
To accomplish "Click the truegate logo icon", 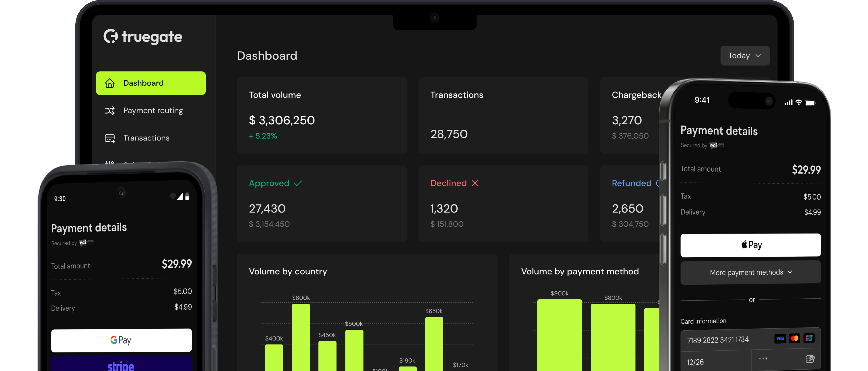I will click(x=111, y=36).
